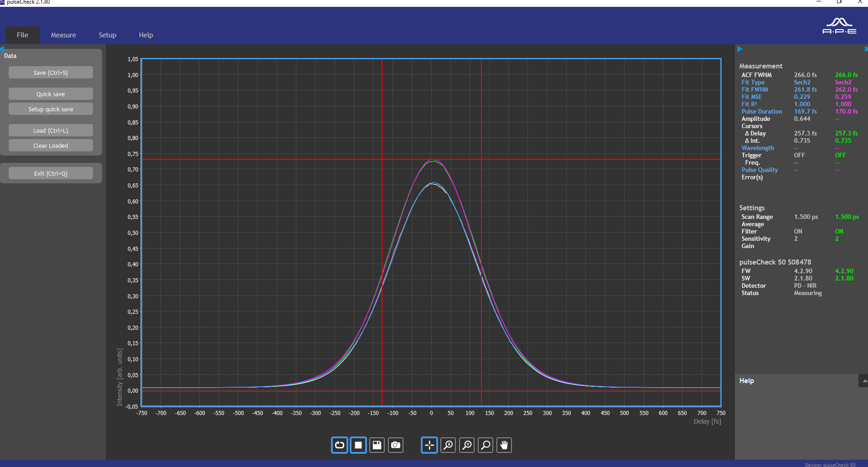Click the Sech2 fit type value in blue
Viewport: 868px width, 467px height.
802,82
